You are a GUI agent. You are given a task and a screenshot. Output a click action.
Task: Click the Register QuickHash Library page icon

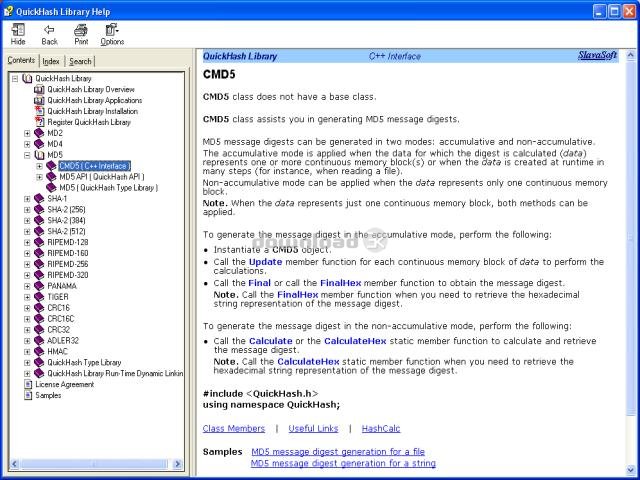click(x=39, y=122)
